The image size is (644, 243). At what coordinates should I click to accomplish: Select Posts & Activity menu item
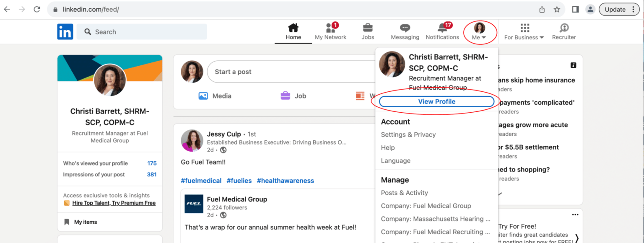(x=404, y=193)
